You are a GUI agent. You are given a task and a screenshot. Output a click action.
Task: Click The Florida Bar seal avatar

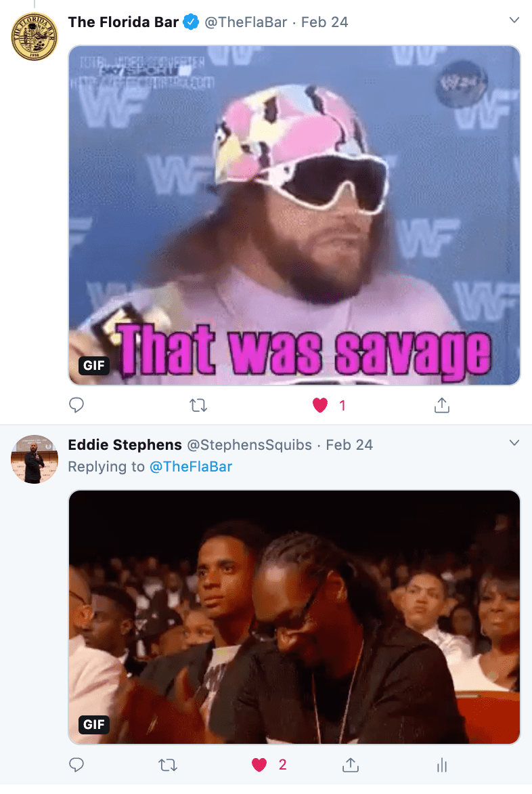(x=35, y=37)
